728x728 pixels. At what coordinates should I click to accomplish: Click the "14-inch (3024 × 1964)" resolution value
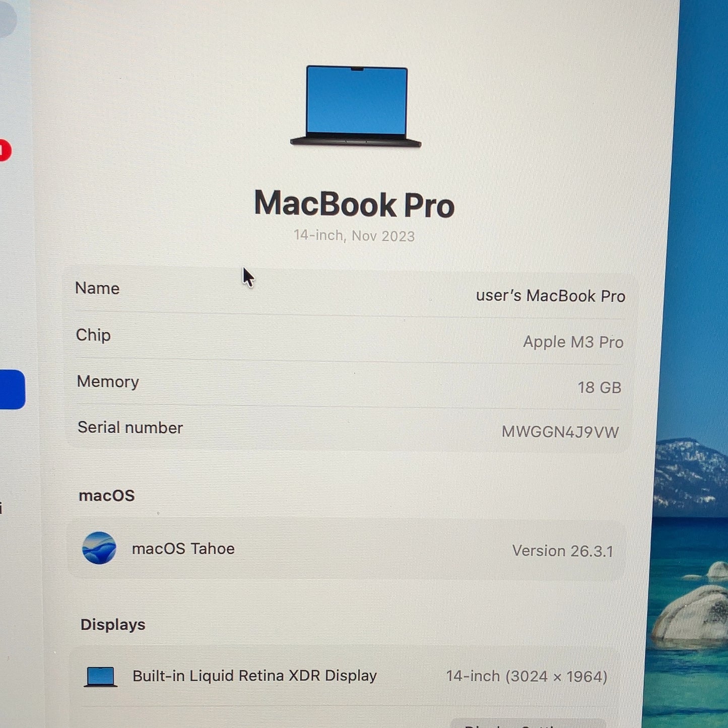pyautogui.click(x=526, y=676)
